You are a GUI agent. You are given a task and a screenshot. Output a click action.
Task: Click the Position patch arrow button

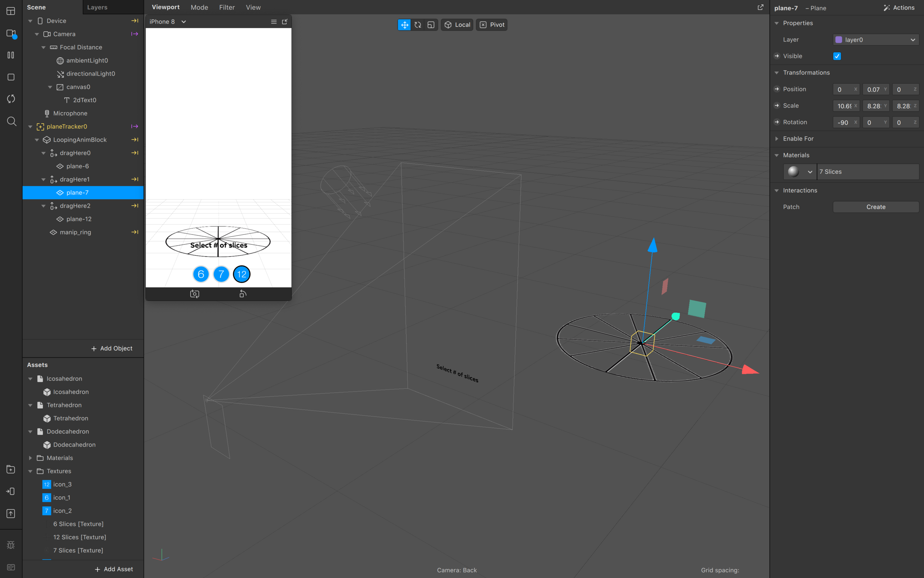click(x=777, y=89)
